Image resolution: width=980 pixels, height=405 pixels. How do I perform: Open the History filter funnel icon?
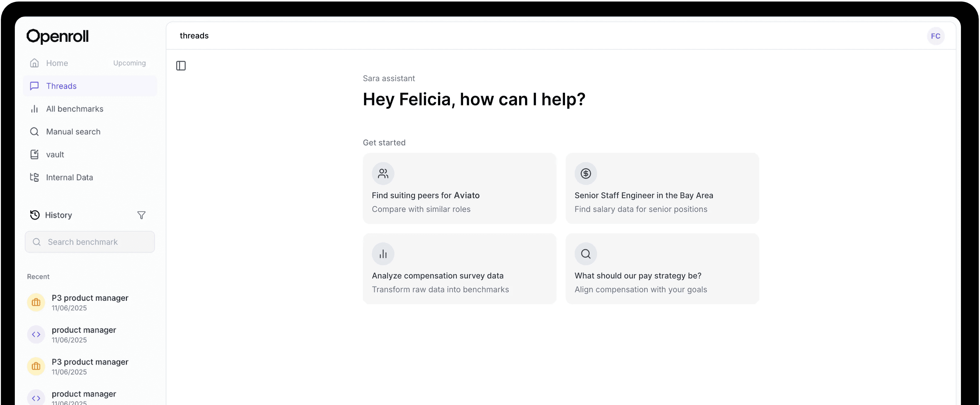pos(141,216)
